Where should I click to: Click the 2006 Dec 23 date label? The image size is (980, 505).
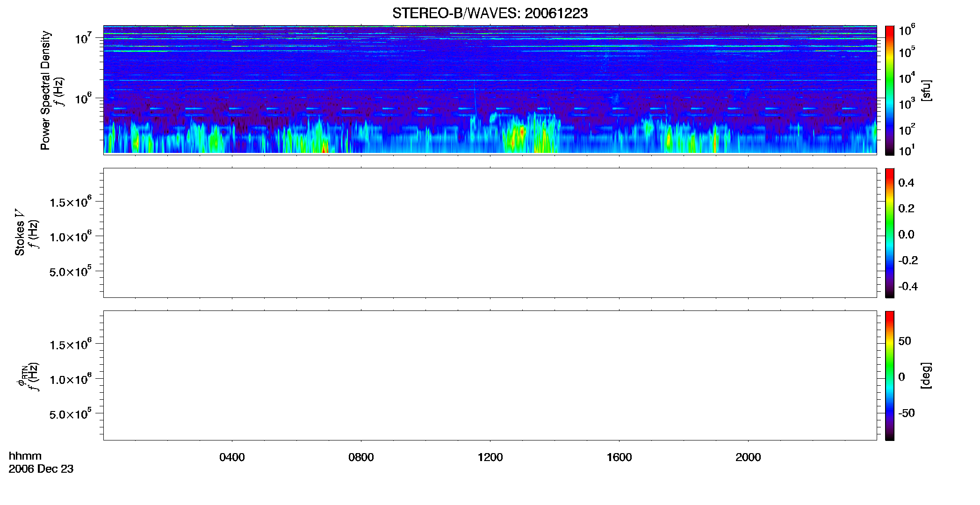coord(41,469)
